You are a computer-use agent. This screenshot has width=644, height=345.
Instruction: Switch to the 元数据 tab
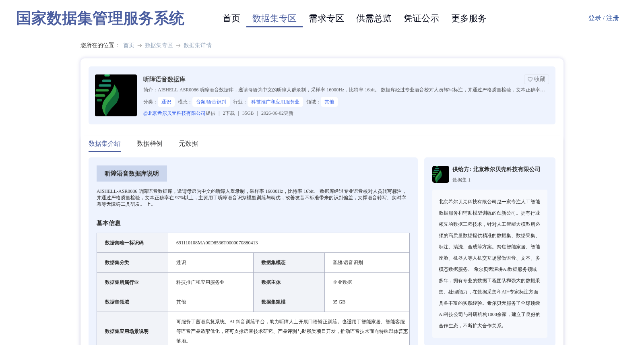coord(188,144)
